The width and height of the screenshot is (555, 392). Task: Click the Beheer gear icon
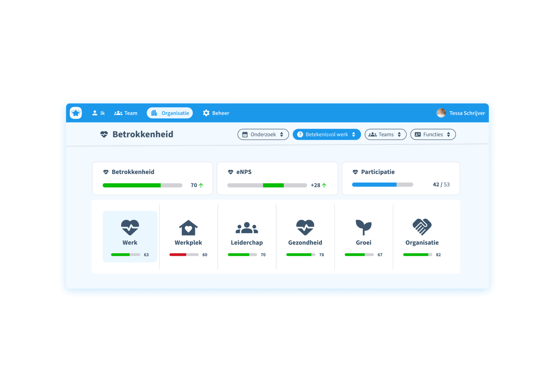206,113
